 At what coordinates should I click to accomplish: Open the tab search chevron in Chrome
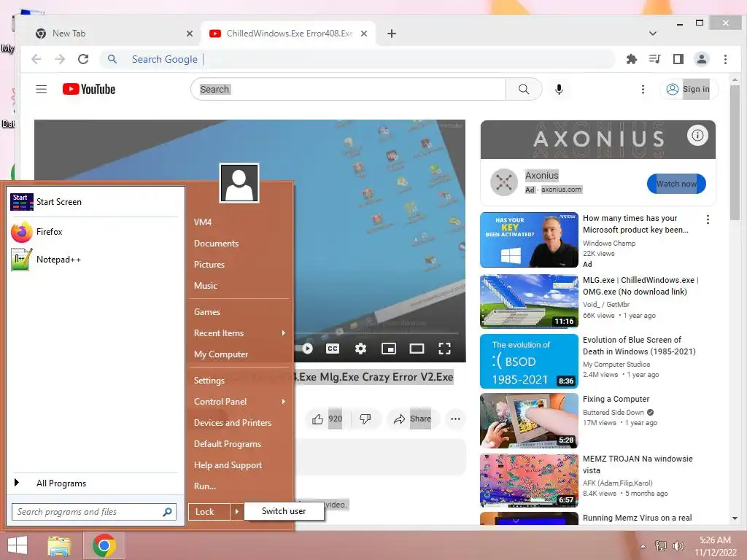[x=653, y=34]
